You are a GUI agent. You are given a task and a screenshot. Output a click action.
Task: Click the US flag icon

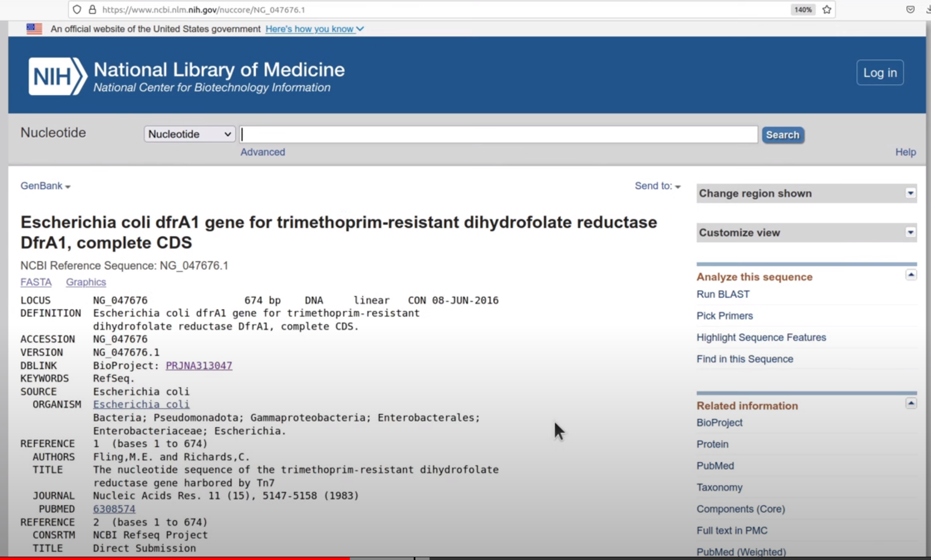click(34, 29)
